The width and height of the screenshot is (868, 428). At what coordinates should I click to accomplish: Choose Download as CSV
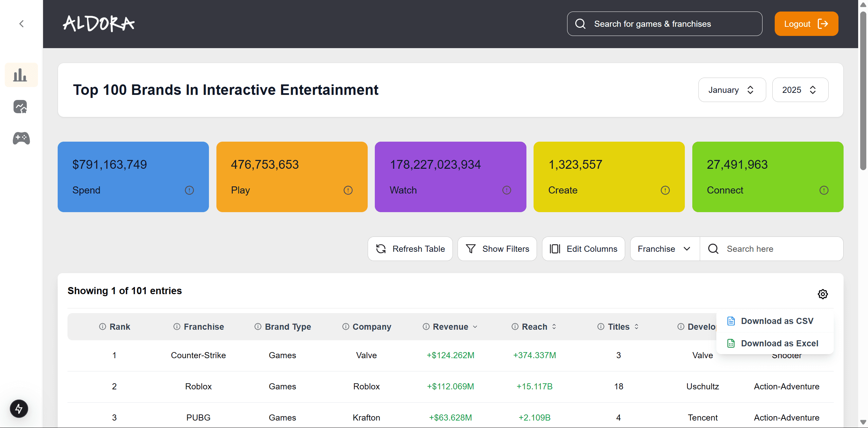(777, 321)
